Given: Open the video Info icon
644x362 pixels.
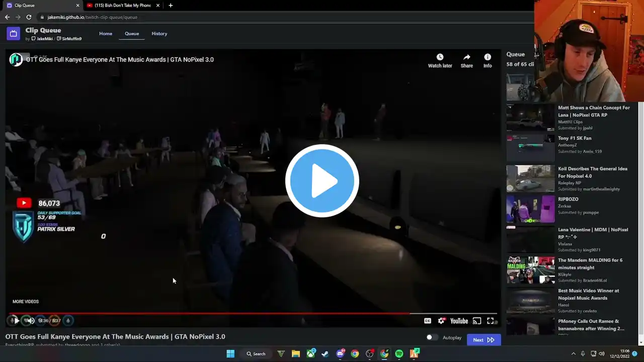Looking at the screenshot, I should click(488, 57).
